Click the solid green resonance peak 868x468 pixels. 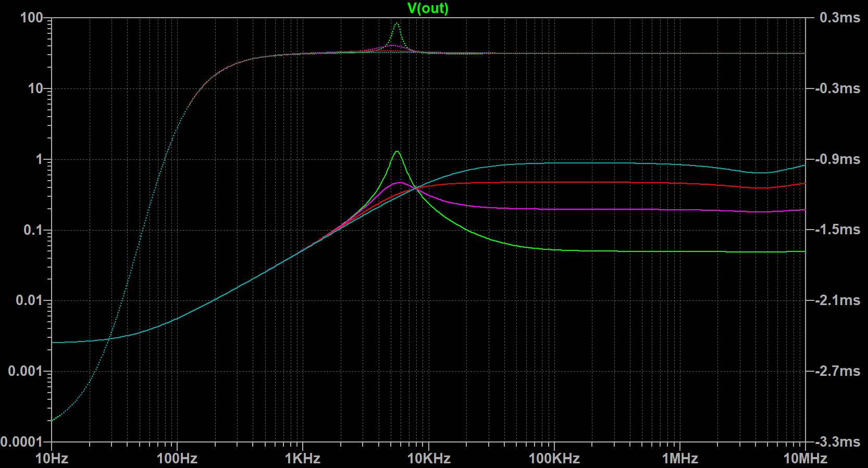pyautogui.click(x=397, y=152)
